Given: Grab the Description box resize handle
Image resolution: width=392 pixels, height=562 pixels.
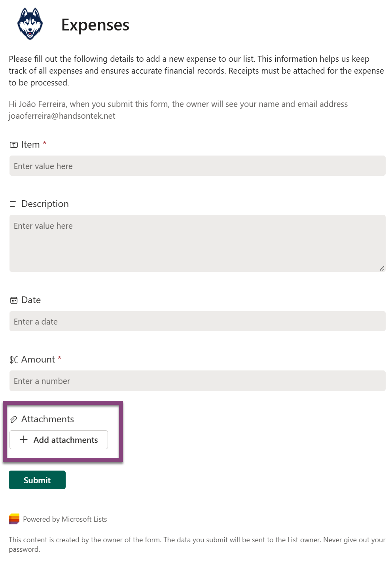Looking at the screenshot, I should (382, 268).
